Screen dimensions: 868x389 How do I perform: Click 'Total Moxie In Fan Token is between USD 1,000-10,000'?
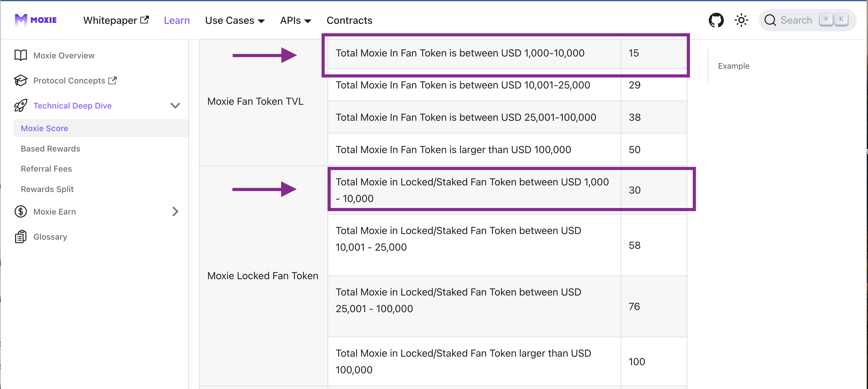pyautogui.click(x=460, y=53)
